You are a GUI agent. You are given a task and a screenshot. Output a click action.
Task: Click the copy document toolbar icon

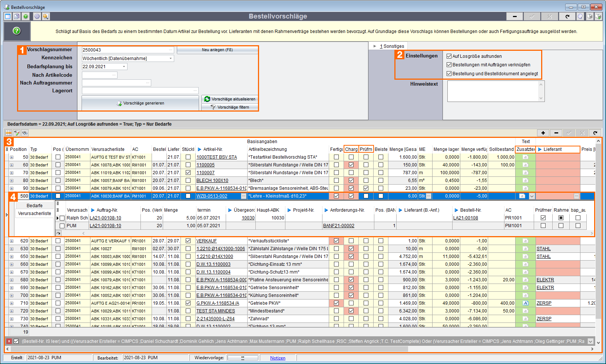tap(17, 16)
